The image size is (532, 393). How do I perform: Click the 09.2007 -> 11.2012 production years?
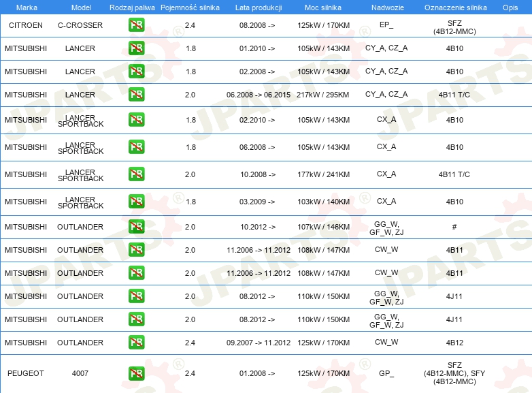point(259,343)
